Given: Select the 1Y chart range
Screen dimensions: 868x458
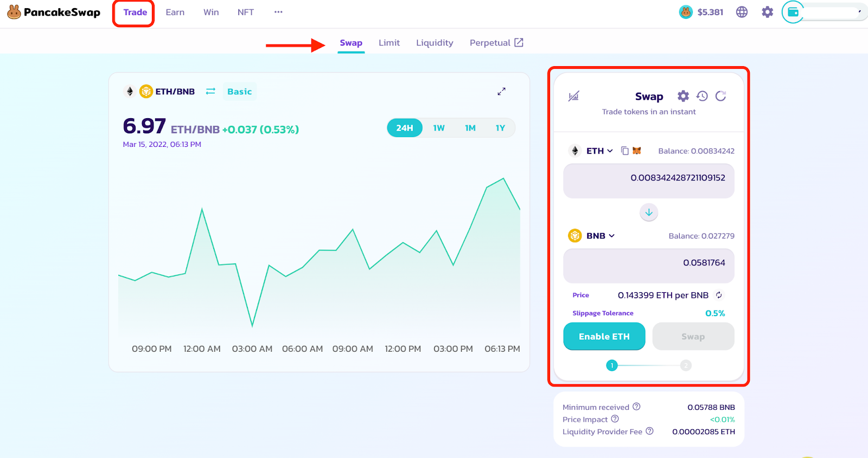Looking at the screenshot, I should point(500,128).
